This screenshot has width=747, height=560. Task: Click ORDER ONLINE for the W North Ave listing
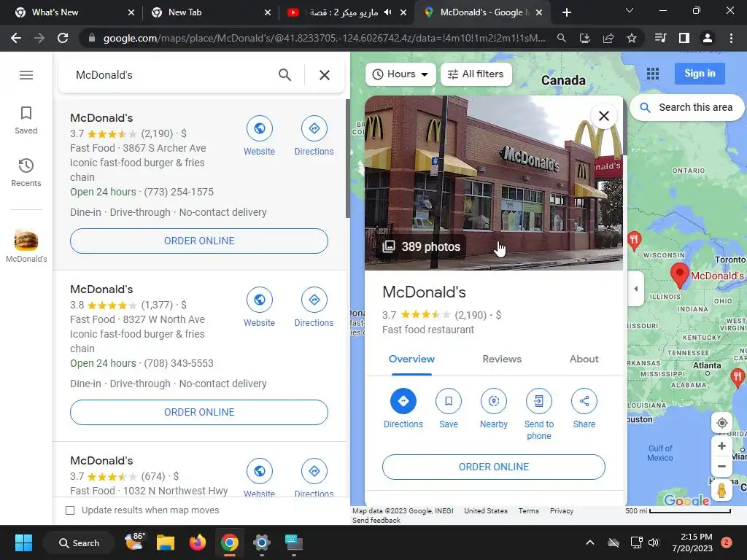[x=199, y=413]
